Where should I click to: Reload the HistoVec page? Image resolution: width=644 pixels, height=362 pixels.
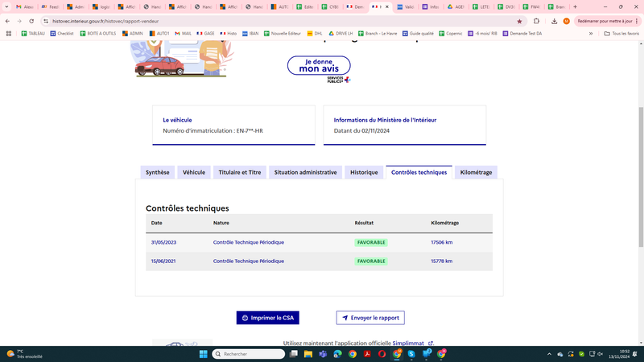pos(31,21)
